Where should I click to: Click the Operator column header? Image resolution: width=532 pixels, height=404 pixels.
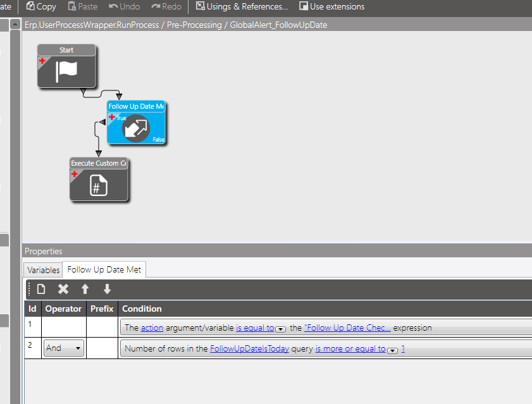pos(63,309)
